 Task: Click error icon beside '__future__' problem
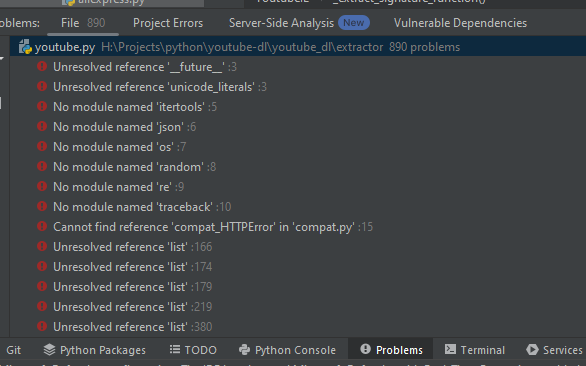tap(42, 67)
